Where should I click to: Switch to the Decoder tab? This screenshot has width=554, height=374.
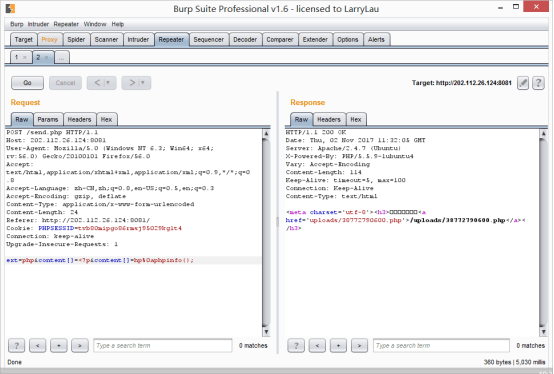245,40
